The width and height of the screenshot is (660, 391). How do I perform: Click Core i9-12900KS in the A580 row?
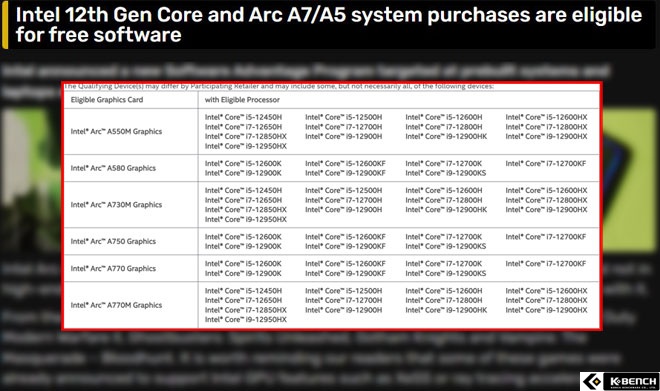(446, 173)
